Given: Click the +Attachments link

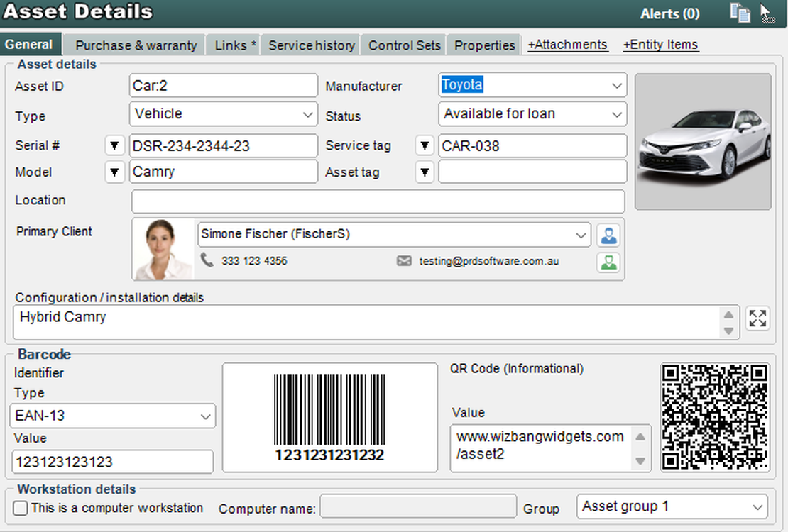Looking at the screenshot, I should pos(567,45).
